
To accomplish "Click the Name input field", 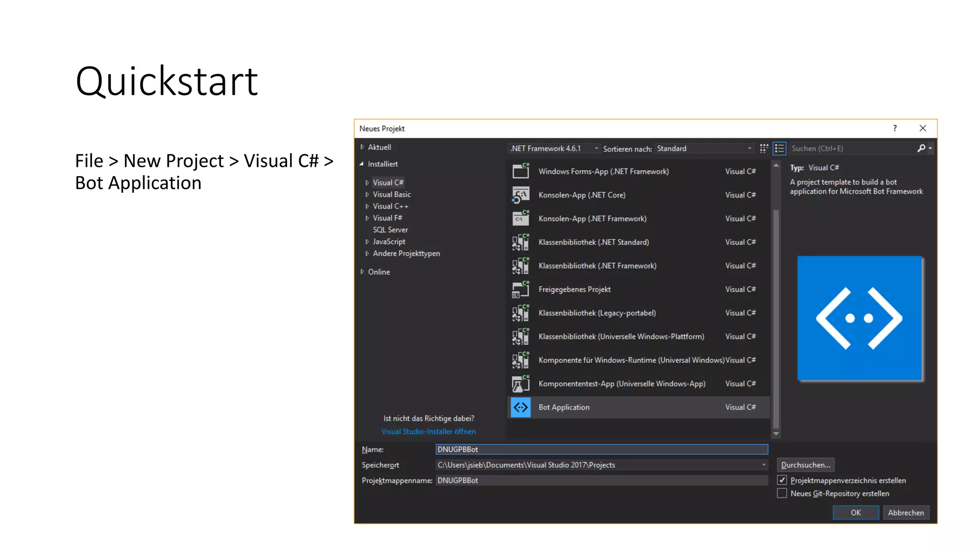I will [602, 449].
